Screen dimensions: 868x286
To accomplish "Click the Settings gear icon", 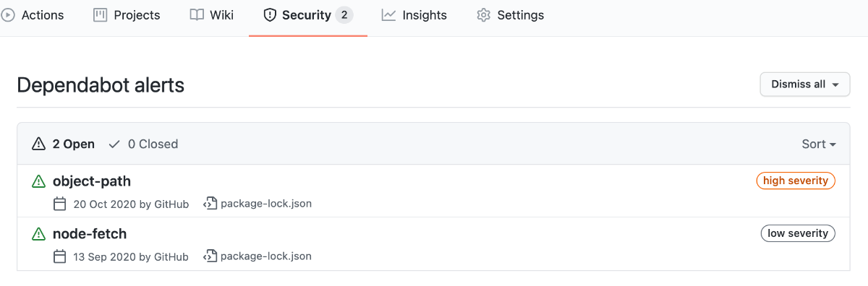I will [x=484, y=14].
